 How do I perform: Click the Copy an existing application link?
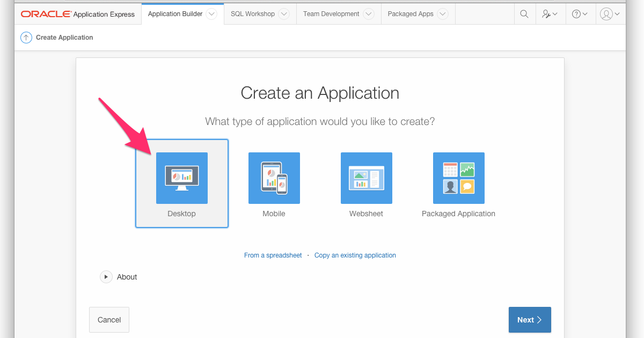pyautogui.click(x=355, y=255)
